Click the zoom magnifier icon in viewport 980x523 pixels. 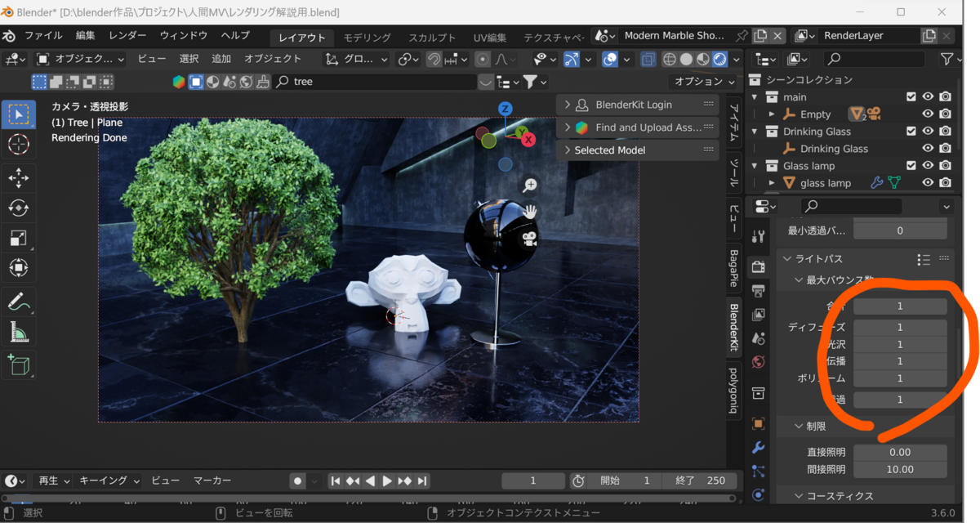tap(530, 186)
